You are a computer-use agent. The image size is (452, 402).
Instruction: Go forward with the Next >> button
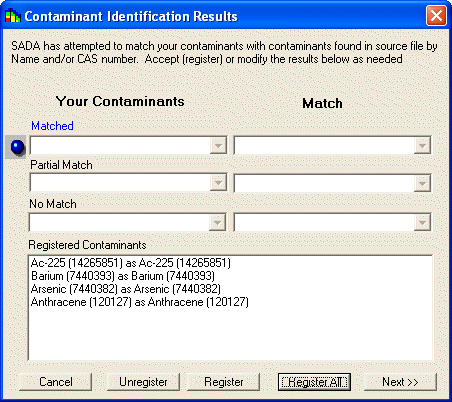point(400,382)
